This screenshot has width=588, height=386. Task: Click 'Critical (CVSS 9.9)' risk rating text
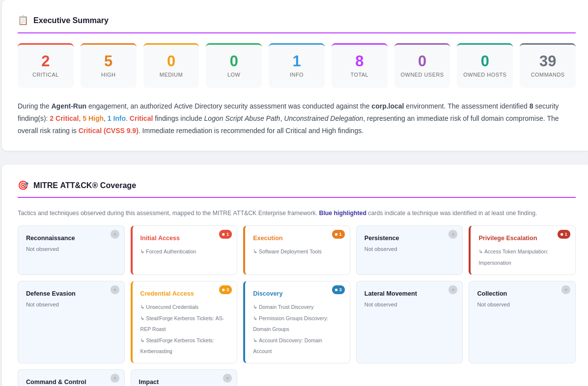tap(109, 131)
